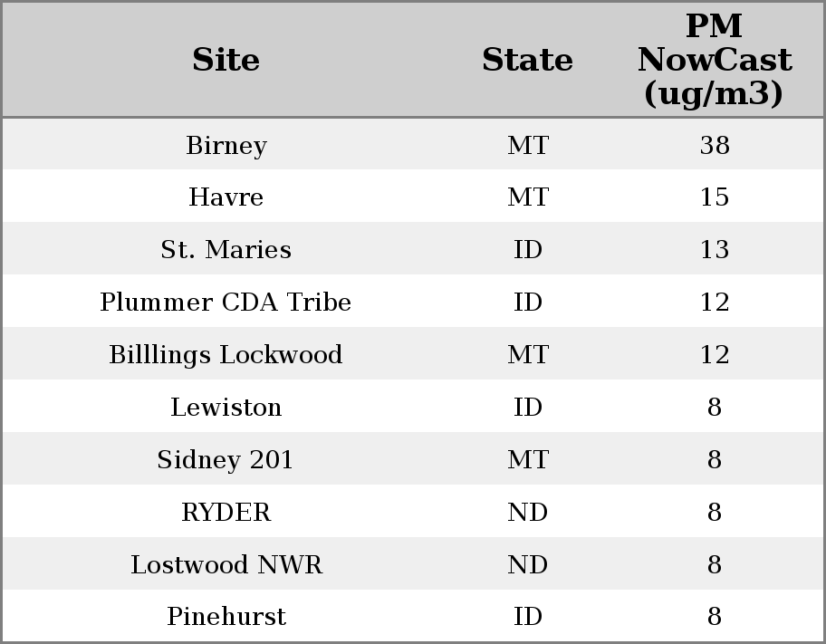Select the Plummer CDA Tribe site cell

coord(226,303)
